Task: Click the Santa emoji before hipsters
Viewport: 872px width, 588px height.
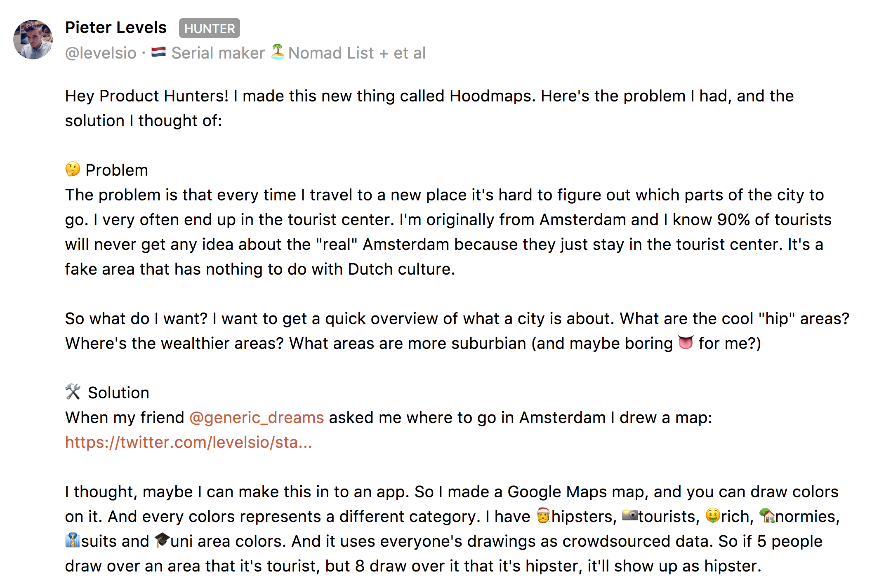Action: pos(543,515)
